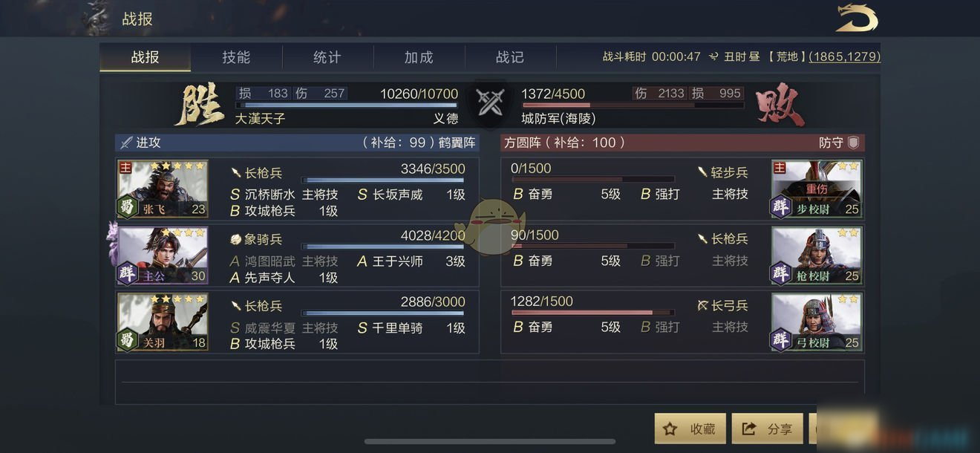Open Guan Yu (关羽) general portrait
This screenshot has height=453, width=980.
coord(163,322)
